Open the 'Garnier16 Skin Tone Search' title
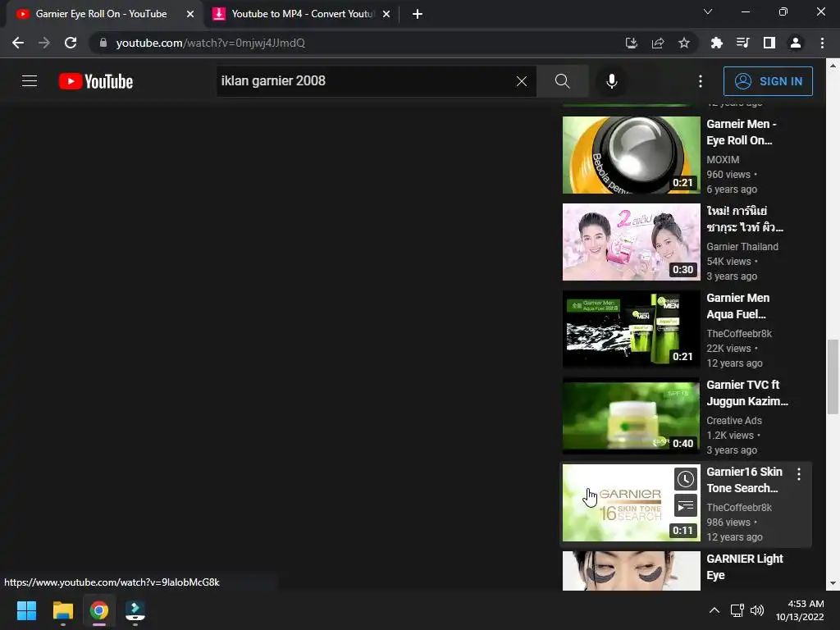This screenshot has height=630, width=840. [745, 480]
